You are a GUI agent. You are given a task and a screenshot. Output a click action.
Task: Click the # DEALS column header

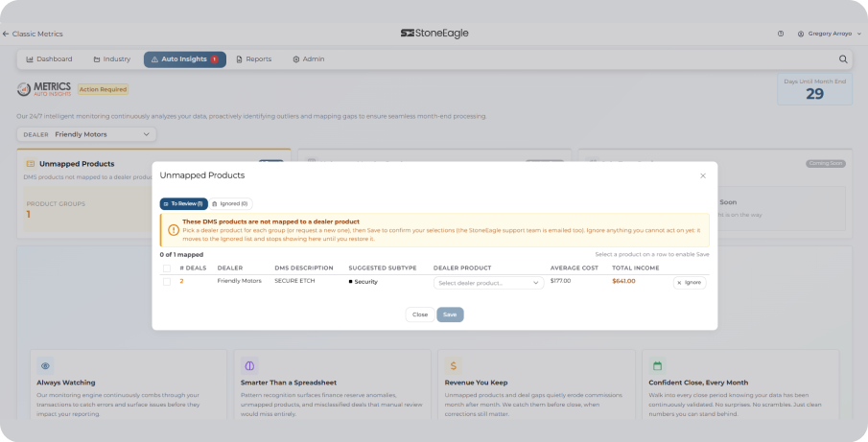(193, 268)
